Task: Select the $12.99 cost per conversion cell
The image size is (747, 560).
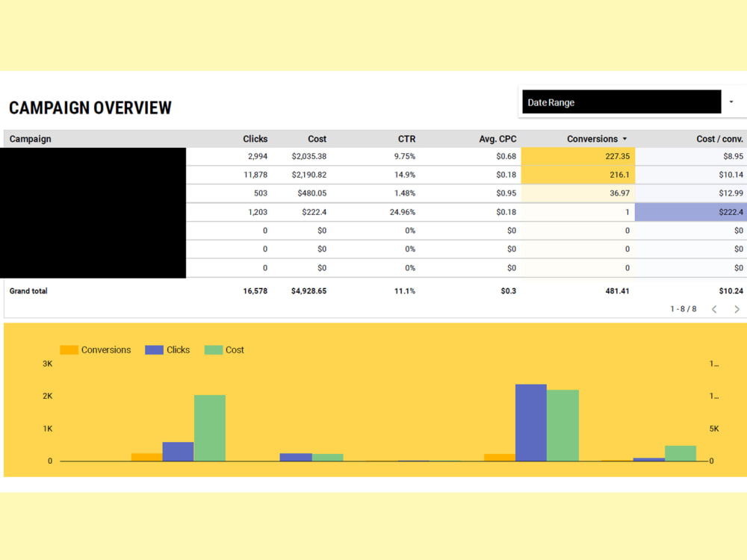Action: 731,193
